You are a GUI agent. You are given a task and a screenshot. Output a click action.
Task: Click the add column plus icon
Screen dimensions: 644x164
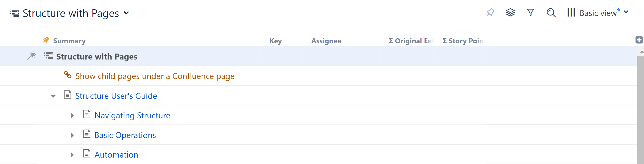pyautogui.click(x=639, y=40)
